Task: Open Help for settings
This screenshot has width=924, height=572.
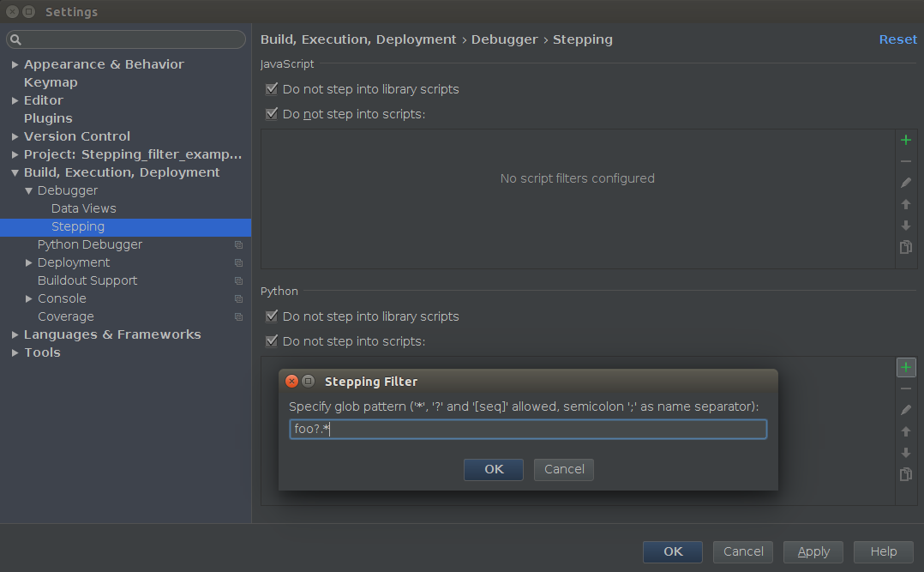Action: coord(884,552)
